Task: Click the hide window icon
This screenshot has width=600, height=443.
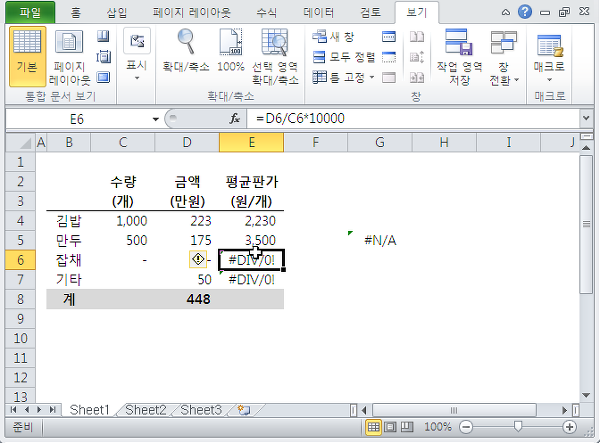Action: (x=389, y=57)
